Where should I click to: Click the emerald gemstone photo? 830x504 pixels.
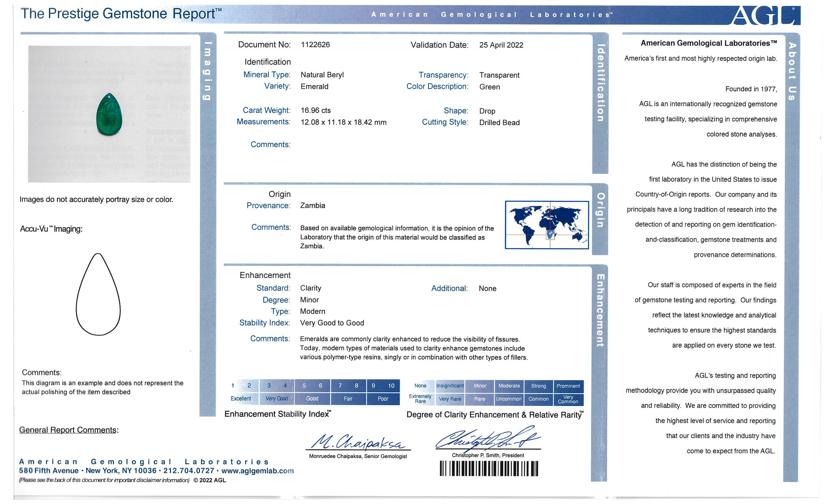109,114
